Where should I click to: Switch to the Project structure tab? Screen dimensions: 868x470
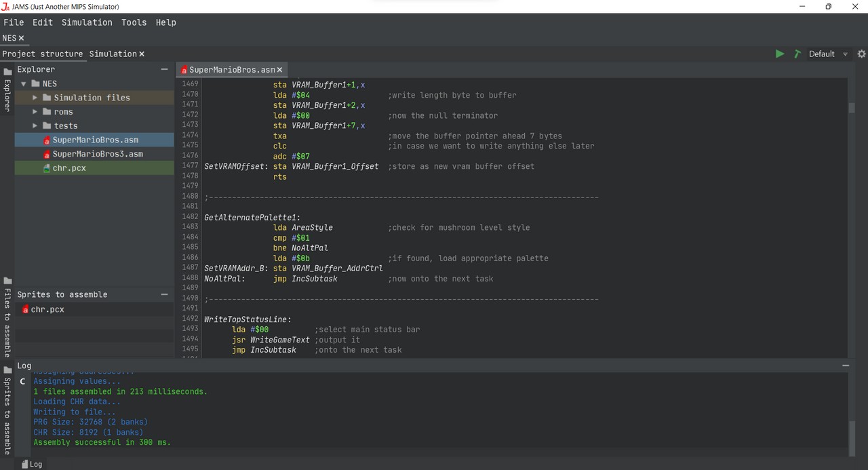click(42, 54)
